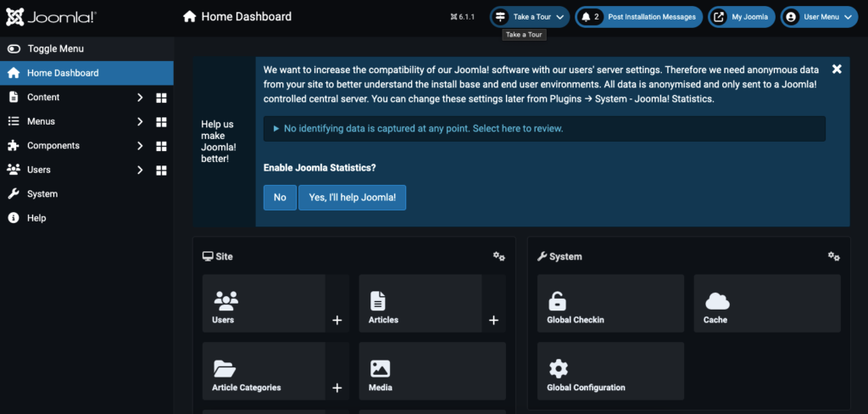Open System module settings gears

834,256
